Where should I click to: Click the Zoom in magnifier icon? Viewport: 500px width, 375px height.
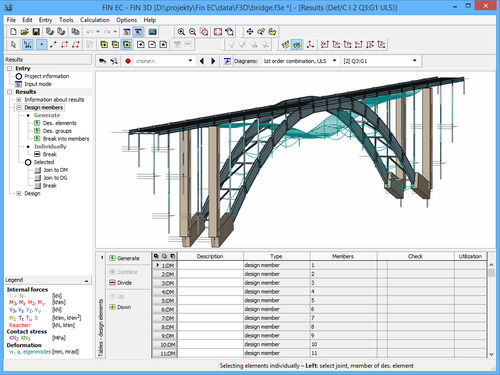click(x=181, y=32)
